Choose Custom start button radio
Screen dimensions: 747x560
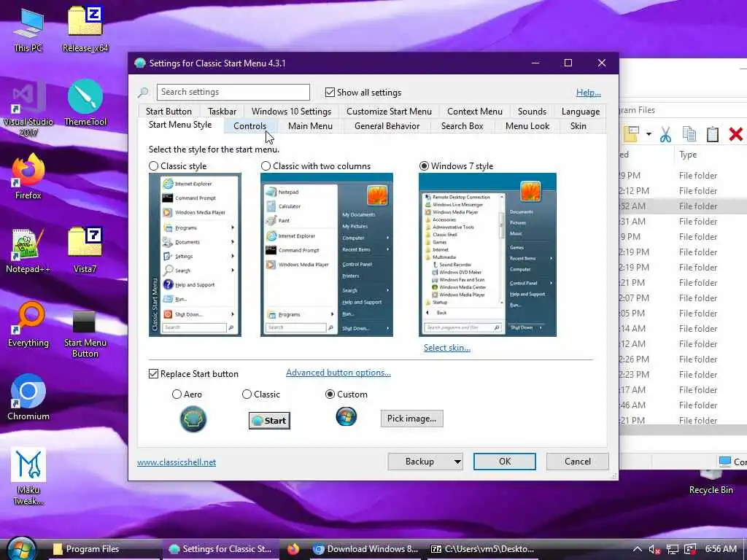click(x=330, y=394)
